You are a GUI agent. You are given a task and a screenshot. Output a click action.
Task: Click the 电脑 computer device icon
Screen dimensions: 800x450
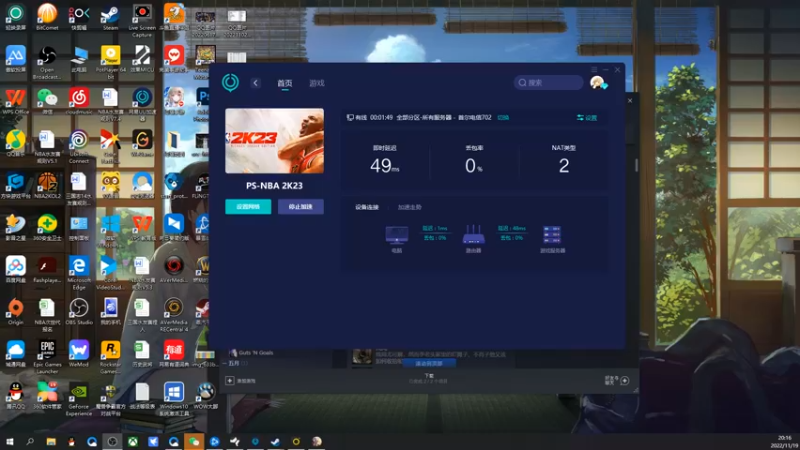click(x=396, y=236)
